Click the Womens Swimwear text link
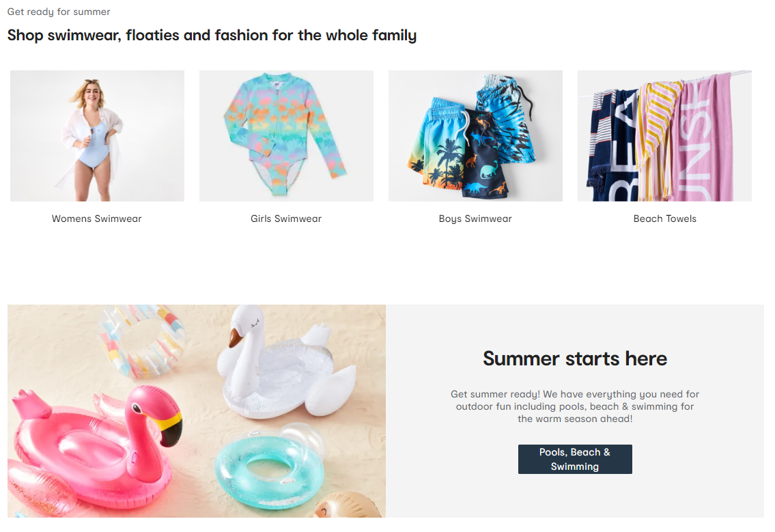Screen dimensions: 775x532 coord(97,219)
